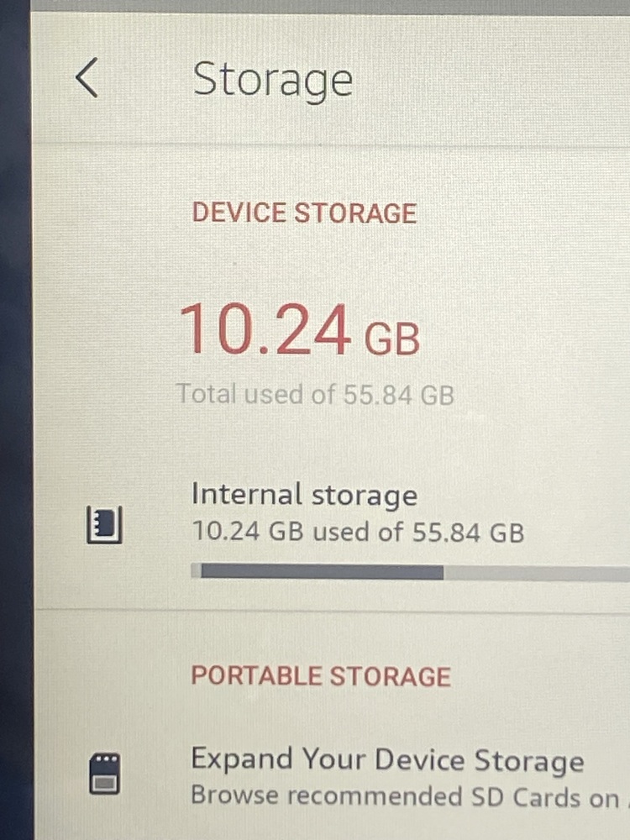The width and height of the screenshot is (630, 840).
Task: Click the DEVICE STORAGE section header
Action: [304, 213]
